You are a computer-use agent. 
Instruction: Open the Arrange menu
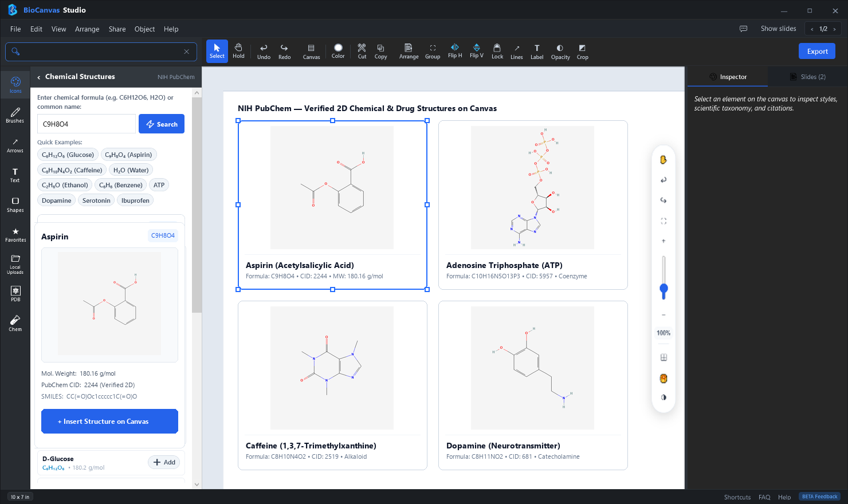[x=87, y=29]
